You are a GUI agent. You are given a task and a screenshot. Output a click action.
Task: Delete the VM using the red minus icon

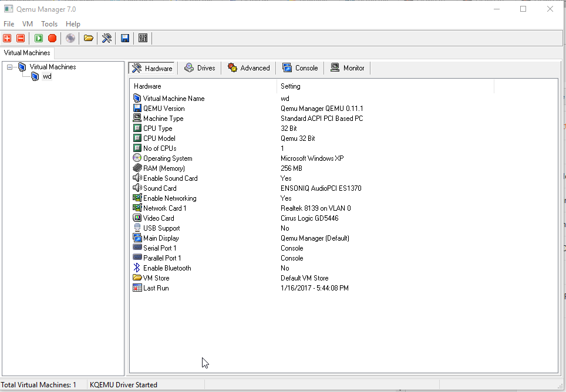coord(19,38)
